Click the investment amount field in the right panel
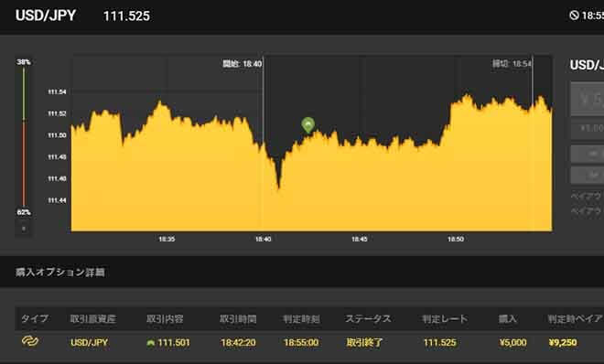Screen dimensions: 604x364 pos(587,99)
